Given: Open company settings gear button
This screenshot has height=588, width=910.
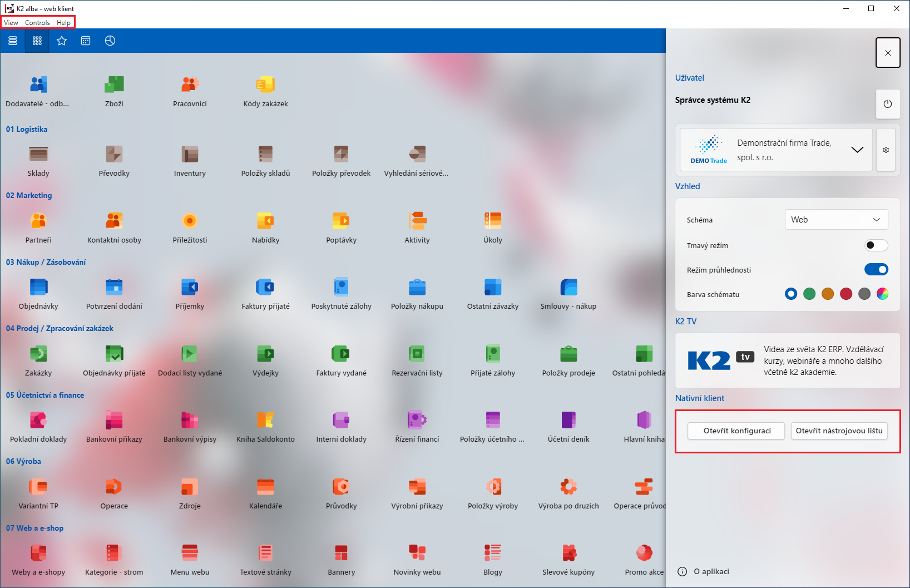Looking at the screenshot, I should [886, 150].
